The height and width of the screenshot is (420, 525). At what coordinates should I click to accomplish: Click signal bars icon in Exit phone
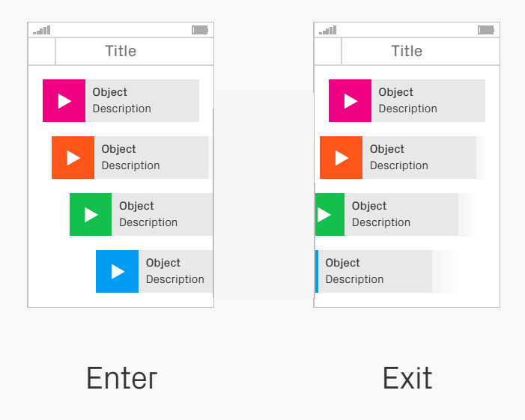(x=328, y=30)
